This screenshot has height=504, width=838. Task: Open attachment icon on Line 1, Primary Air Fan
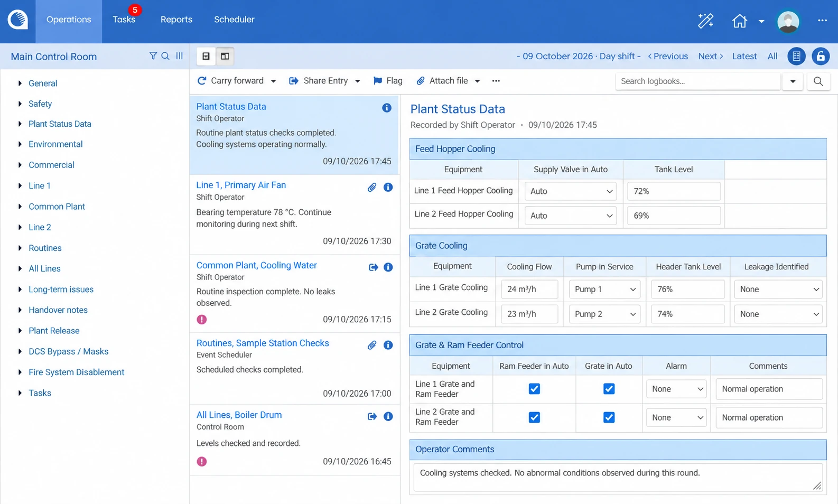372,188
